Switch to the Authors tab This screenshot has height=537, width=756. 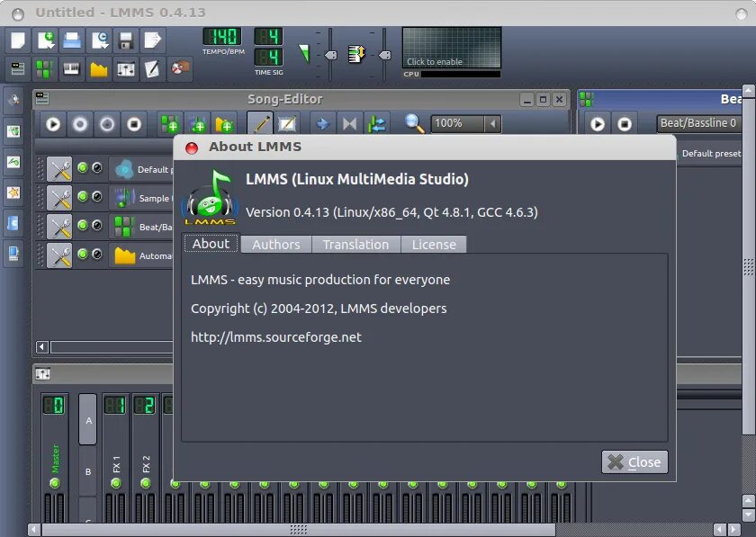pos(275,244)
